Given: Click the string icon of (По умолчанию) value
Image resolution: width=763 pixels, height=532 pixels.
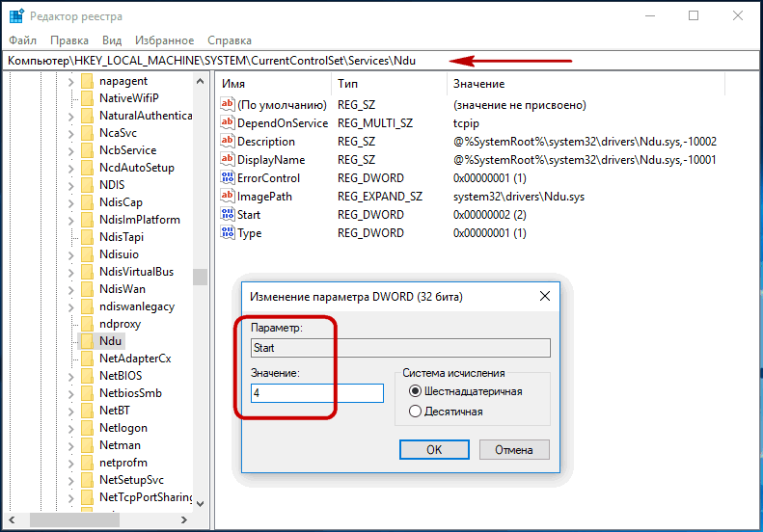Looking at the screenshot, I should click(228, 104).
